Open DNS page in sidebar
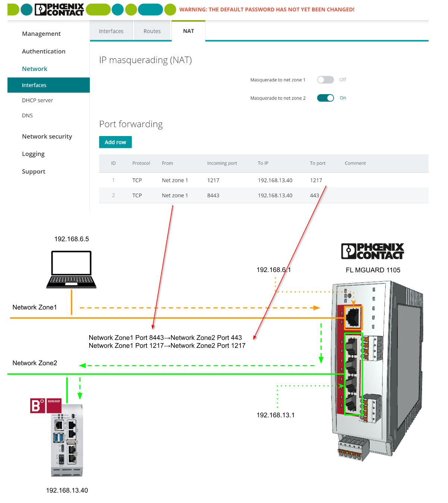448x503 pixels. 27,115
